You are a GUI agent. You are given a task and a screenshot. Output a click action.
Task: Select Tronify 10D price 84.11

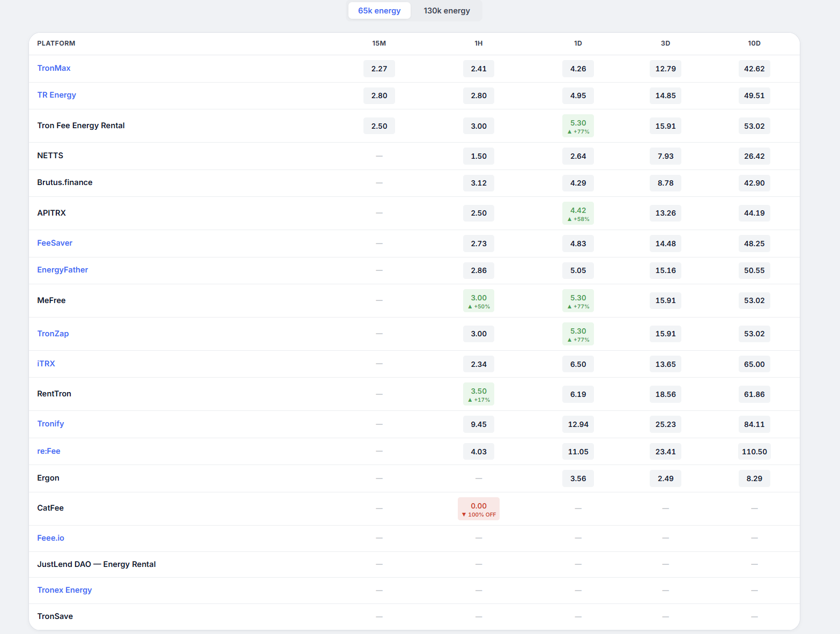(x=754, y=424)
